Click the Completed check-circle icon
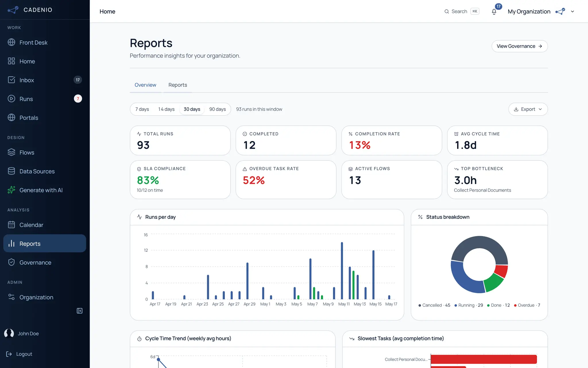 point(245,134)
